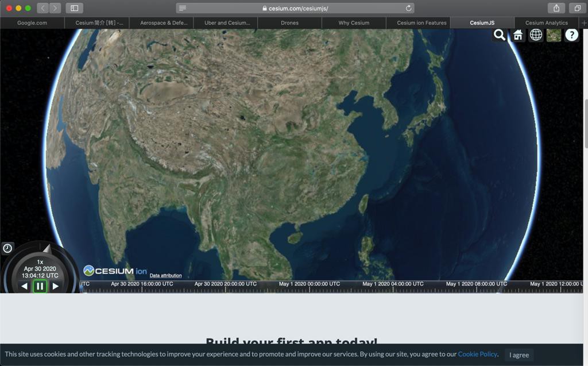Play animation forward

pos(56,286)
